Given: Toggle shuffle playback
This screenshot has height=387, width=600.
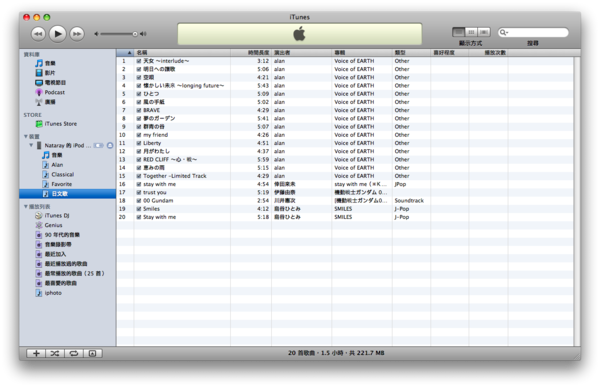Looking at the screenshot, I should click(55, 353).
